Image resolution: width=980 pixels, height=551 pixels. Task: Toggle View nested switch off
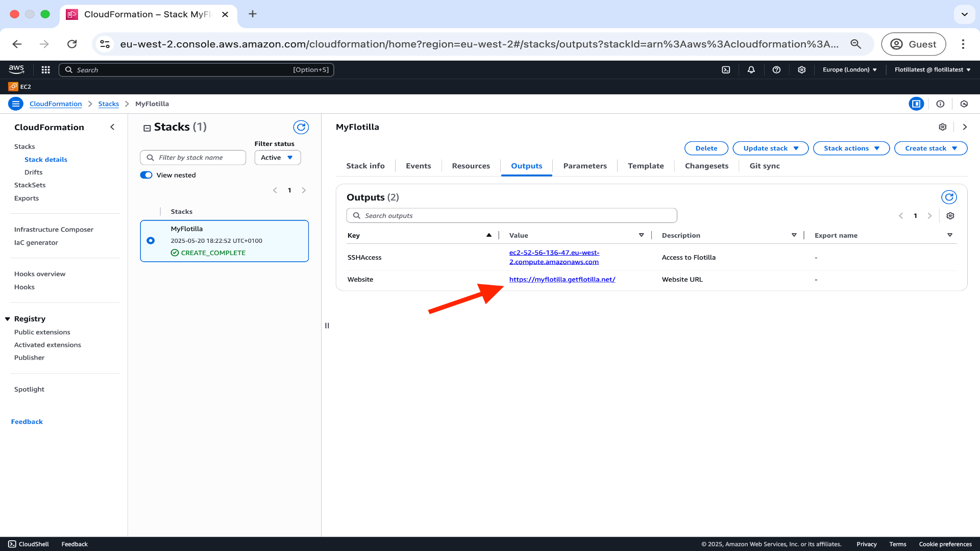(x=146, y=175)
